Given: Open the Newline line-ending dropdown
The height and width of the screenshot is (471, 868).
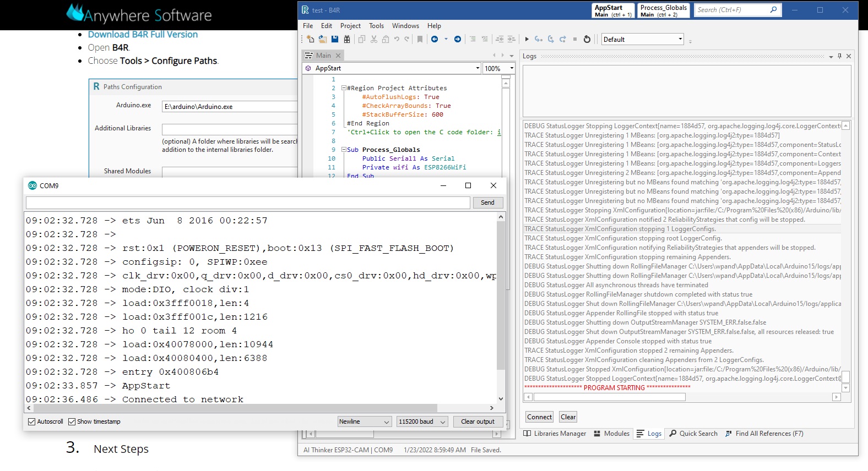Looking at the screenshot, I should point(364,421).
